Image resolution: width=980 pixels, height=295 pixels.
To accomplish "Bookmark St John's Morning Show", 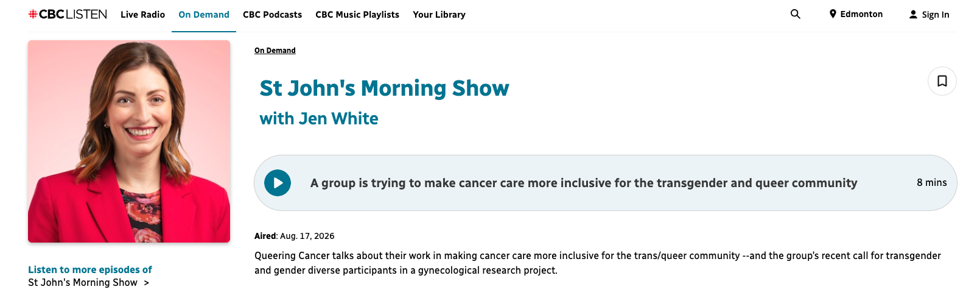I will (x=942, y=81).
